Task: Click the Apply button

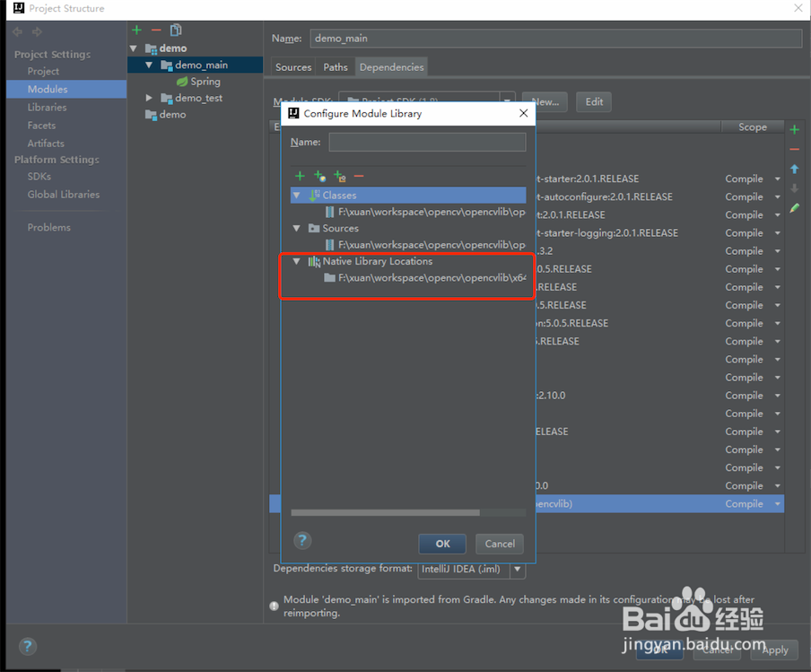Action: (775, 650)
